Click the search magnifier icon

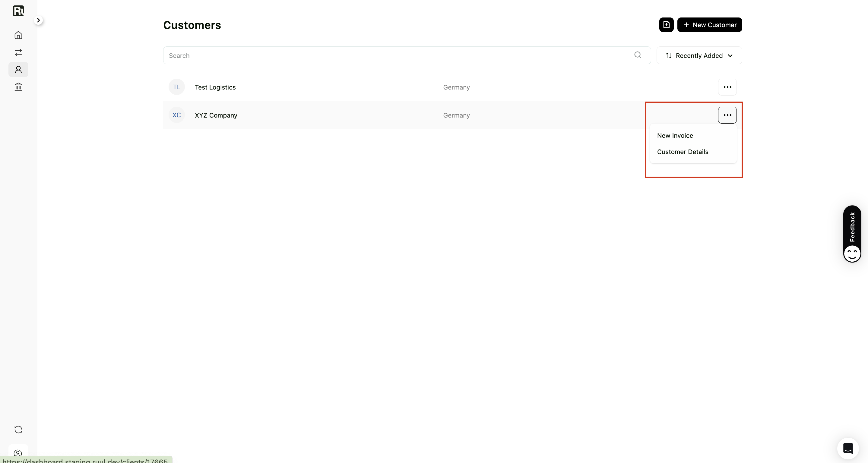point(638,55)
